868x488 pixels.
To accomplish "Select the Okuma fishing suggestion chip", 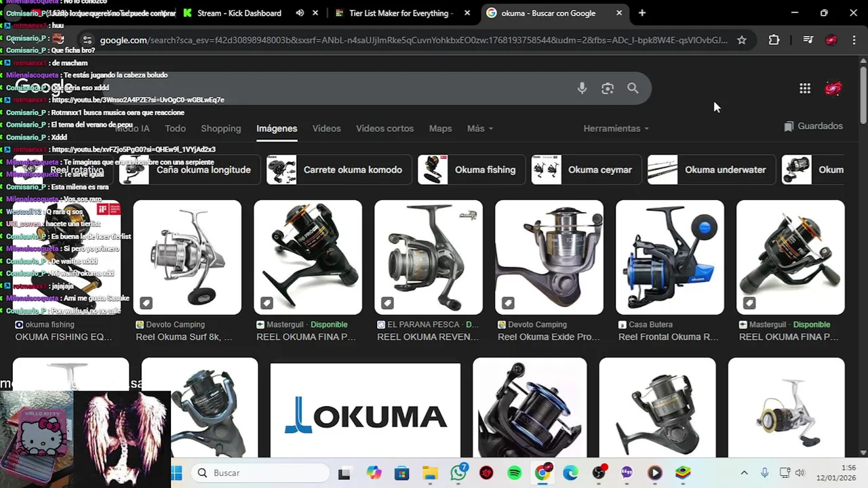I will click(x=470, y=170).
